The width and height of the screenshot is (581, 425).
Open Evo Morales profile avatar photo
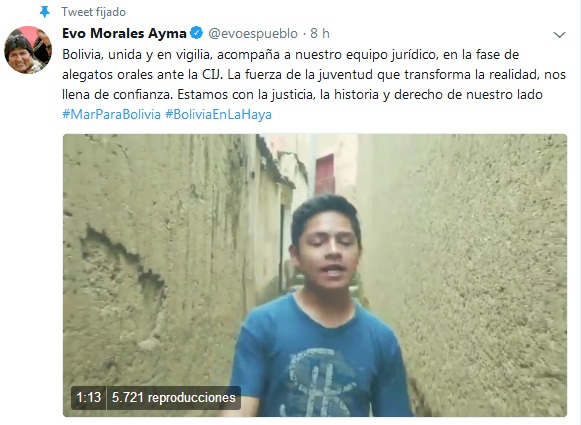[28, 50]
